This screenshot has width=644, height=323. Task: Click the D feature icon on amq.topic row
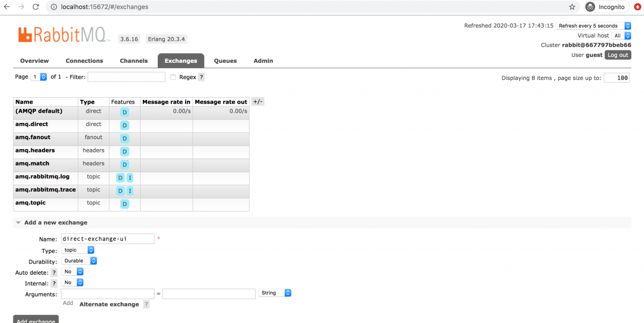[124, 203]
